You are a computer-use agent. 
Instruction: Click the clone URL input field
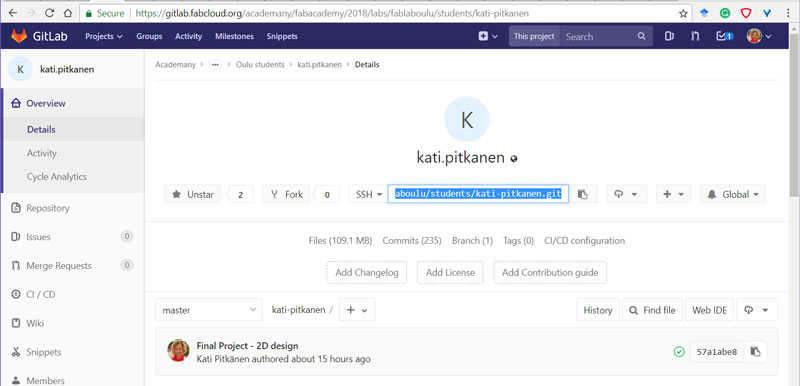pyautogui.click(x=478, y=194)
